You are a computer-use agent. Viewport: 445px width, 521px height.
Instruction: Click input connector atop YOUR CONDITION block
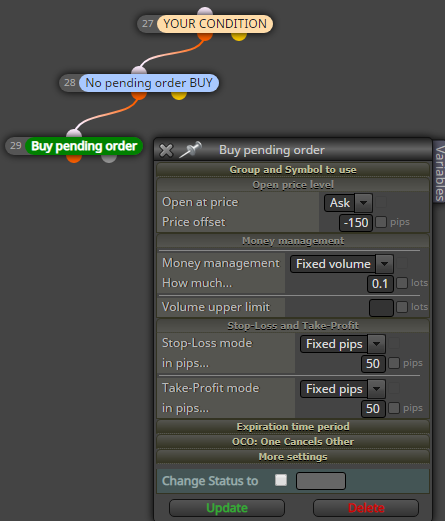pyautogui.click(x=205, y=12)
